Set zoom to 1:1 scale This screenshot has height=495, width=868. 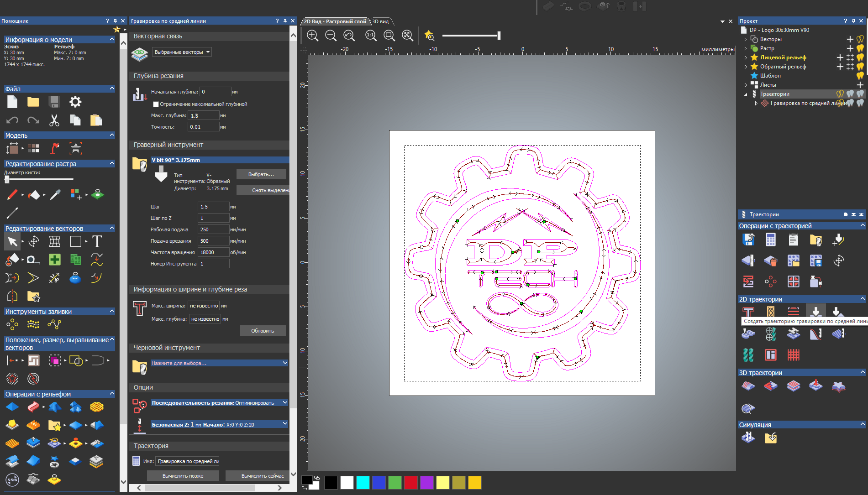(371, 36)
